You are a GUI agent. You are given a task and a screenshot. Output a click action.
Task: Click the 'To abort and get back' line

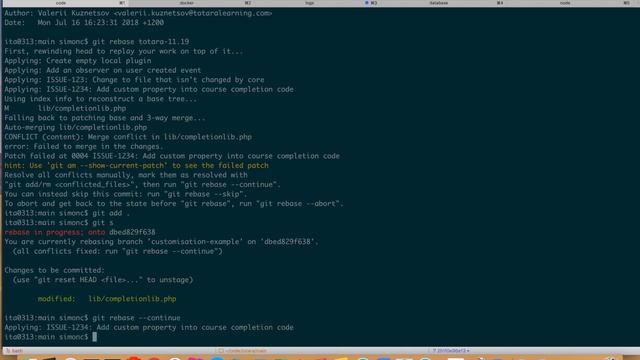click(174, 203)
